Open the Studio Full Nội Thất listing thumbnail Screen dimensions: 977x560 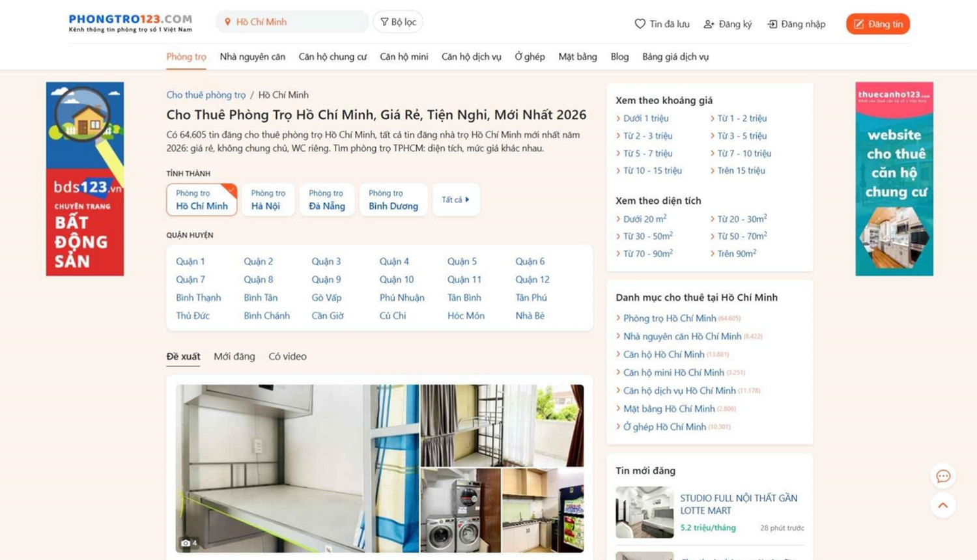pyautogui.click(x=645, y=512)
